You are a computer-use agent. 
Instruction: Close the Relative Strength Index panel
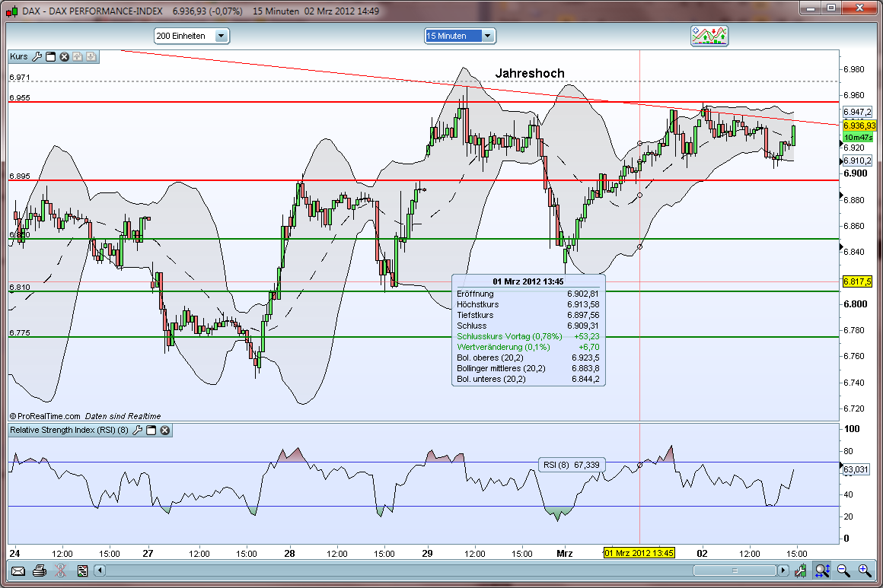tap(164, 430)
